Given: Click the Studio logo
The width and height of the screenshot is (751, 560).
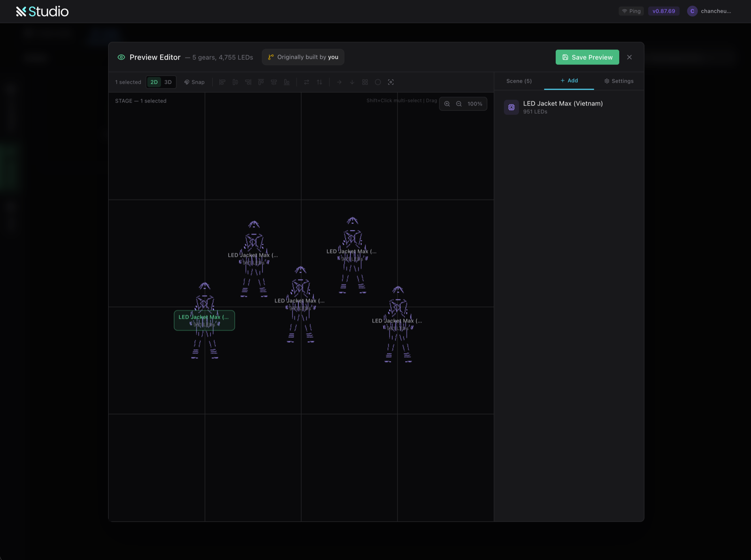Looking at the screenshot, I should (42, 11).
